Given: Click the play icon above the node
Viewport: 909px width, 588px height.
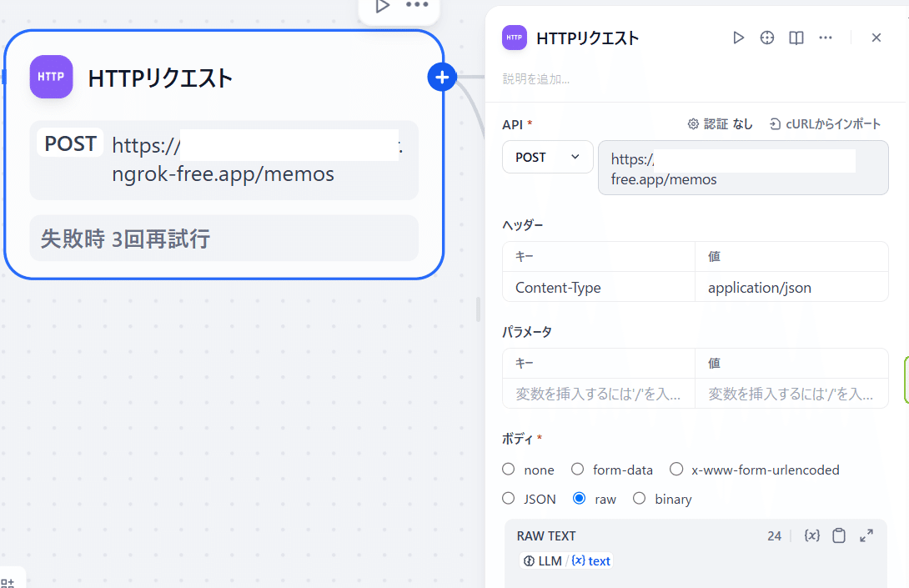Looking at the screenshot, I should tap(383, 6).
